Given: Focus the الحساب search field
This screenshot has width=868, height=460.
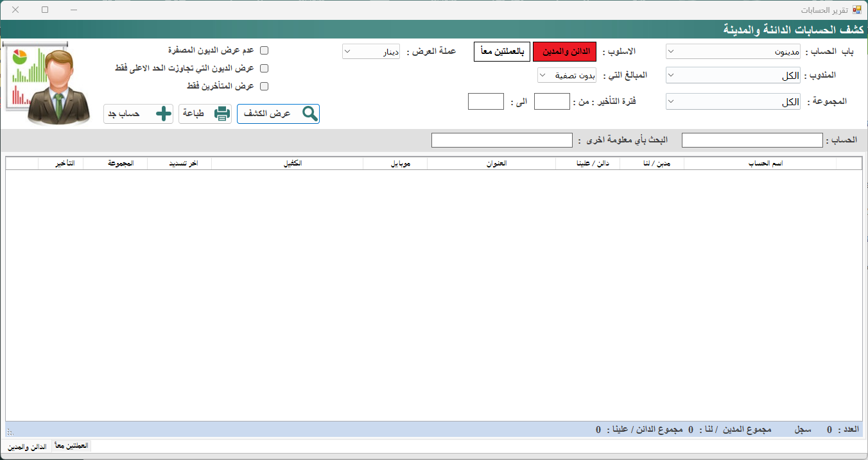Looking at the screenshot, I should tap(752, 140).
